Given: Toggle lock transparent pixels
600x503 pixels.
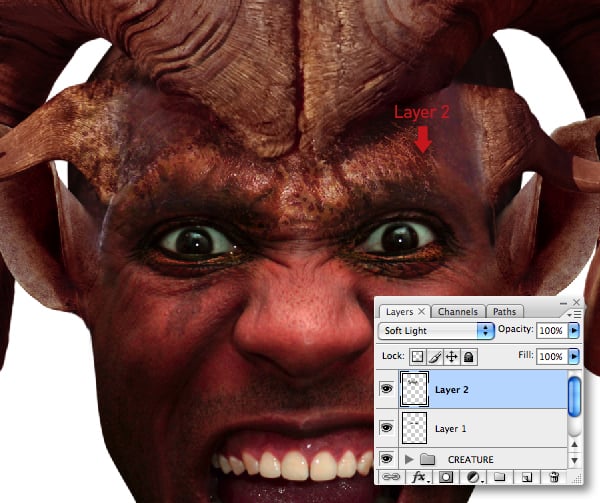Looking at the screenshot, I should tap(418, 355).
